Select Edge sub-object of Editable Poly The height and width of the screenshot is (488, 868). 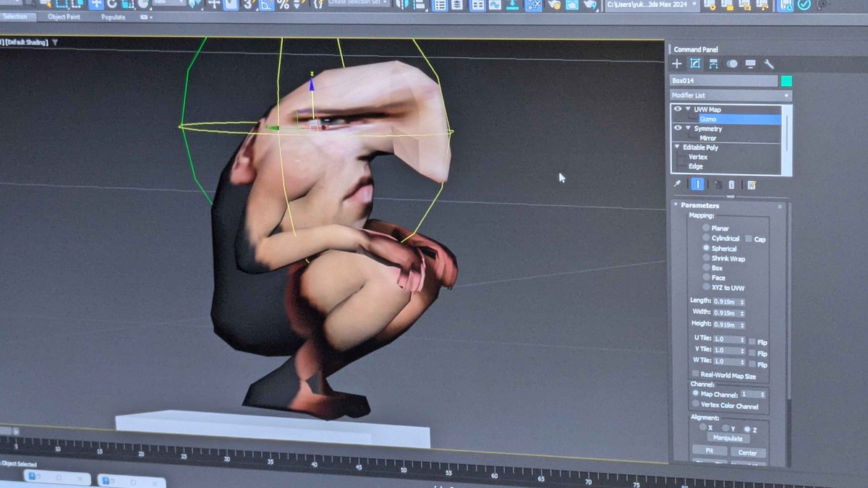point(696,166)
